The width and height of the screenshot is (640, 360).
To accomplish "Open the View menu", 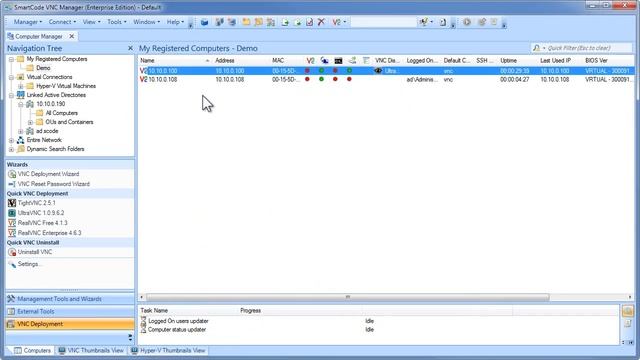I will (91, 22).
